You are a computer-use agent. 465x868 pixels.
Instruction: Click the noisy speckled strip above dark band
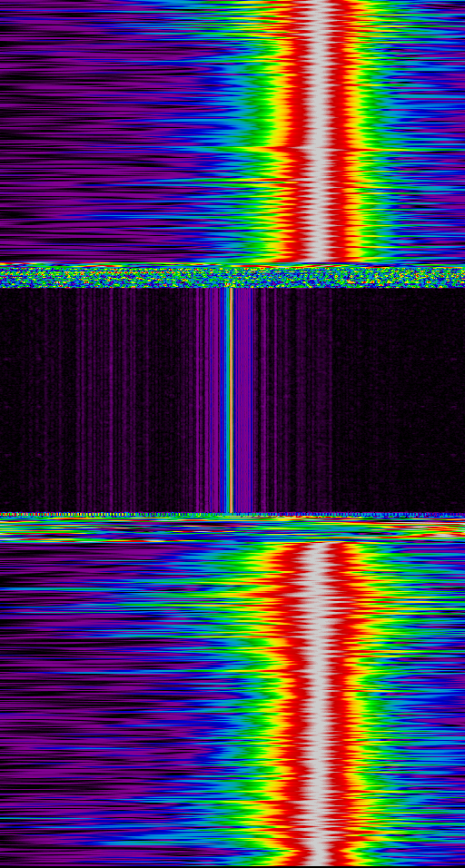(x=232, y=277)
